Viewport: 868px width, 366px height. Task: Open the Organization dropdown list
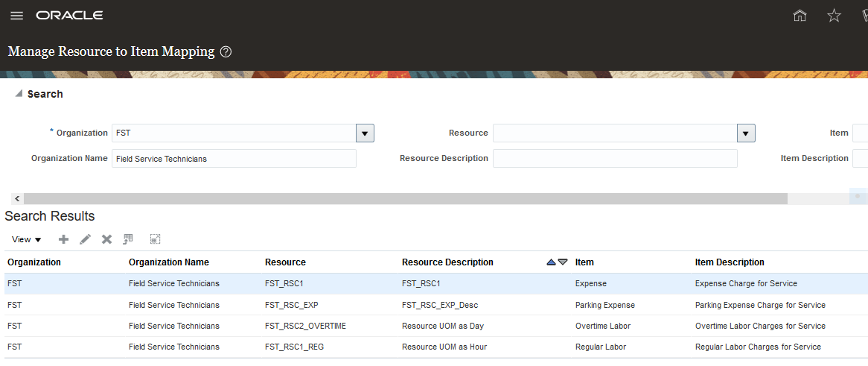(x=365, y=133)
